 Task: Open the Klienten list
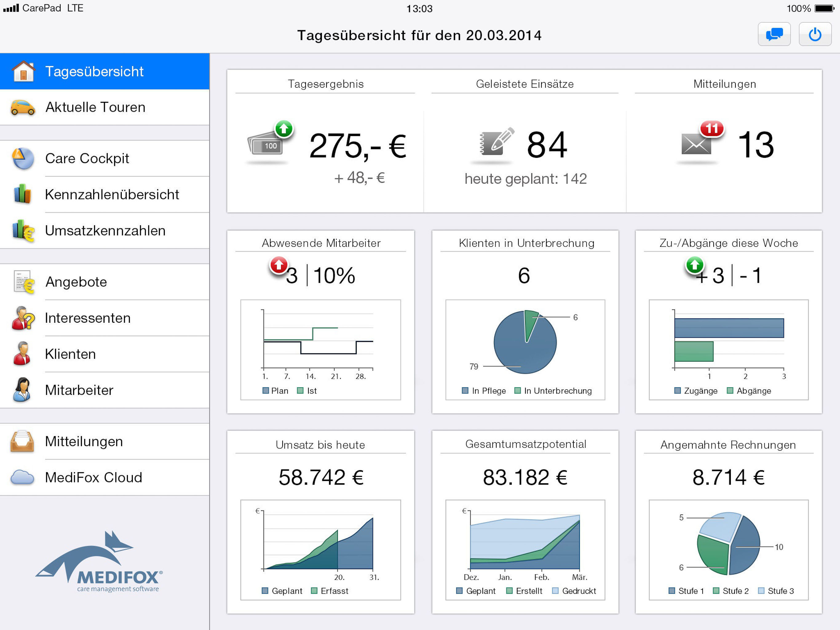coord(70,354)
